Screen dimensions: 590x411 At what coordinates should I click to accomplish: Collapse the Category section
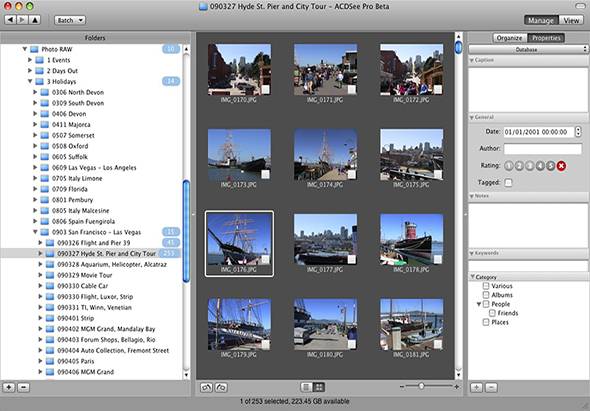pyautogui.click(x=473, y=277)
